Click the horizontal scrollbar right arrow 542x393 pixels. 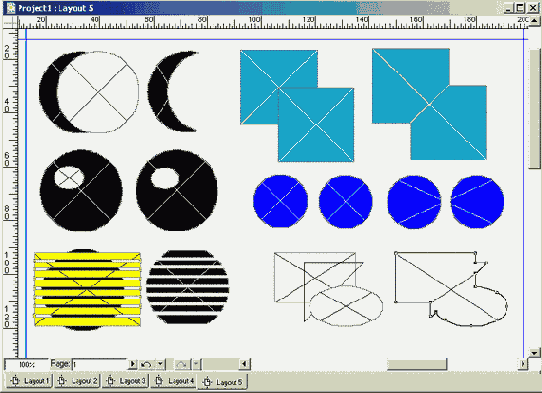523,364
